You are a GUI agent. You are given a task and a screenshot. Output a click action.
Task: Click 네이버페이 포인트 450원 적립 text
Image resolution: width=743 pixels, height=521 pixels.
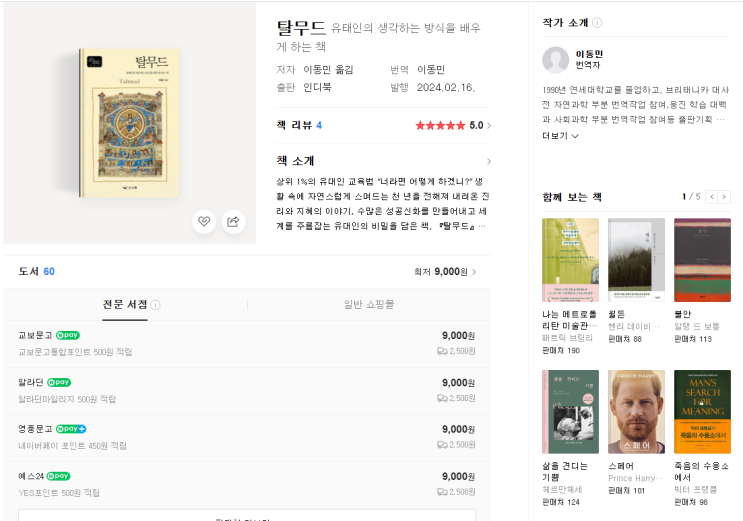click(72, 446)
